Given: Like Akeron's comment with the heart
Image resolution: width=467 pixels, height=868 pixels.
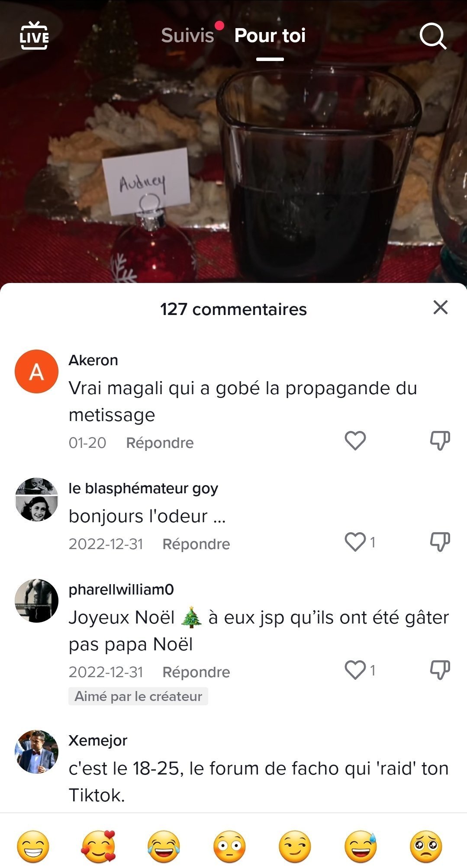Looking at the screenshot, I should pyautogui.click(x=355, y=440).
